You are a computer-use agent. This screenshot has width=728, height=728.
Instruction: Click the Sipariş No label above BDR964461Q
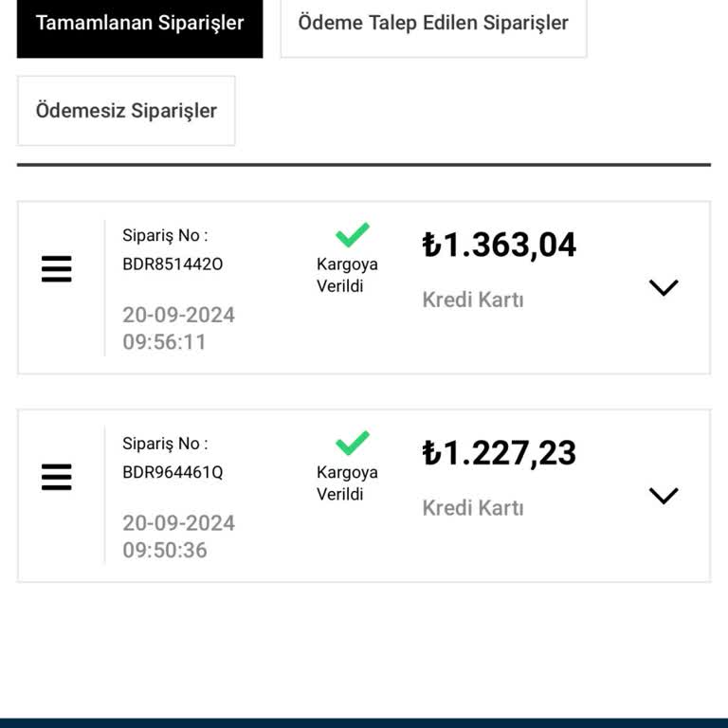point(165,443)
